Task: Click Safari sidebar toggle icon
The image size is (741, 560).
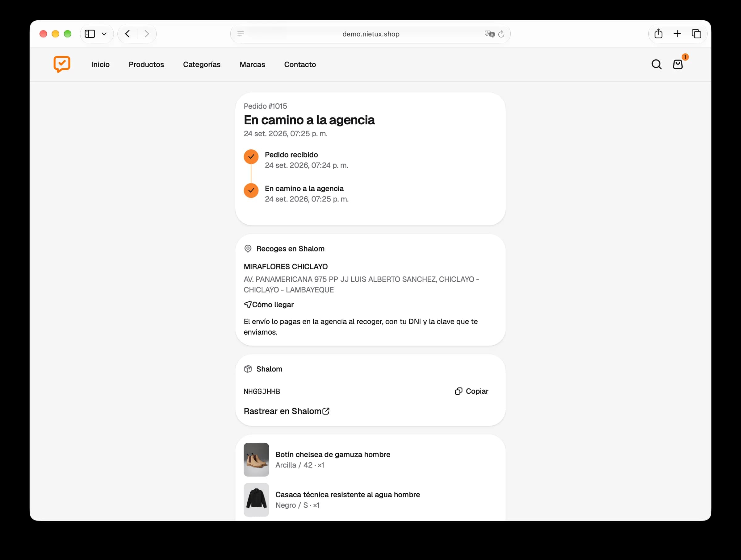Action: (90, 34)
